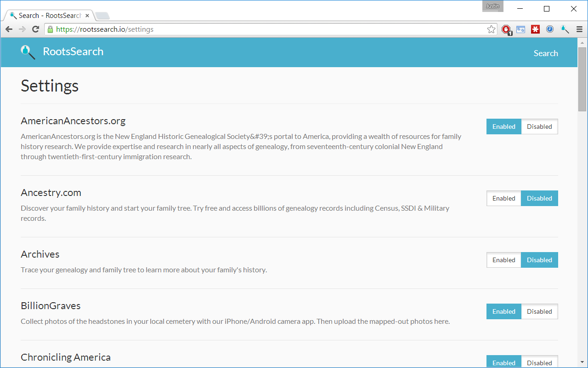Disable AmericanAncestors.org
Viewport: 588px width, 368px height.
point(539,126)
